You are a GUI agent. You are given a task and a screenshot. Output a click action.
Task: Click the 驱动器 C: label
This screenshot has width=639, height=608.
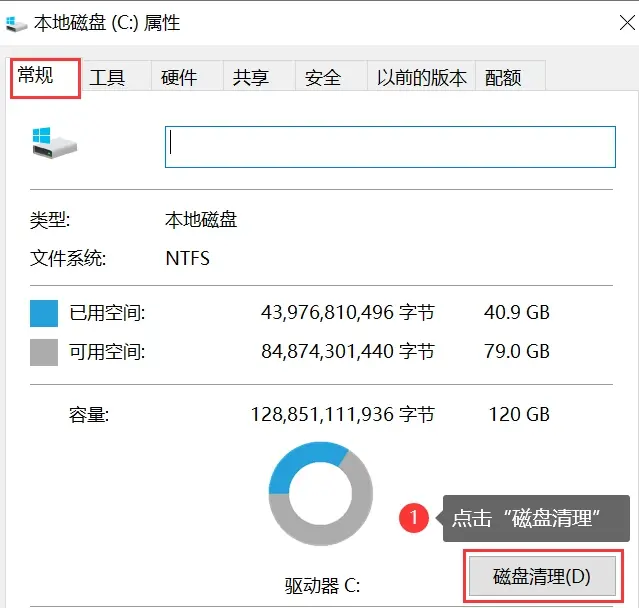[322, 586]
